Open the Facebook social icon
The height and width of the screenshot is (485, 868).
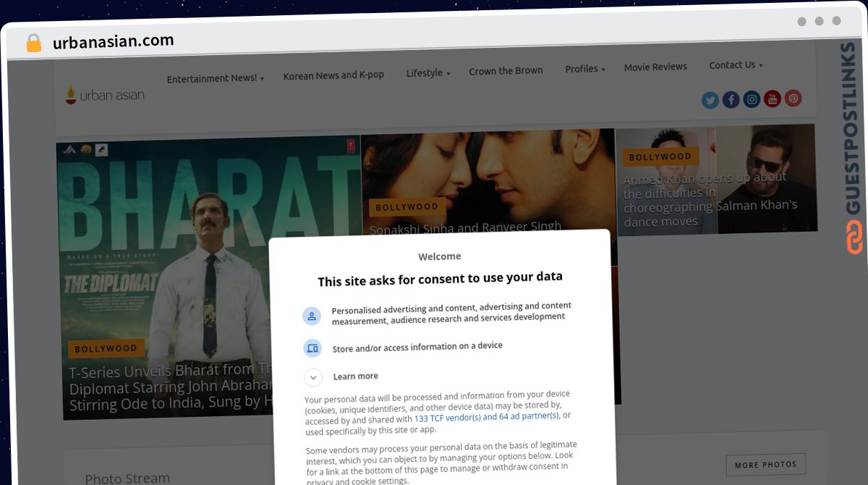731,100
